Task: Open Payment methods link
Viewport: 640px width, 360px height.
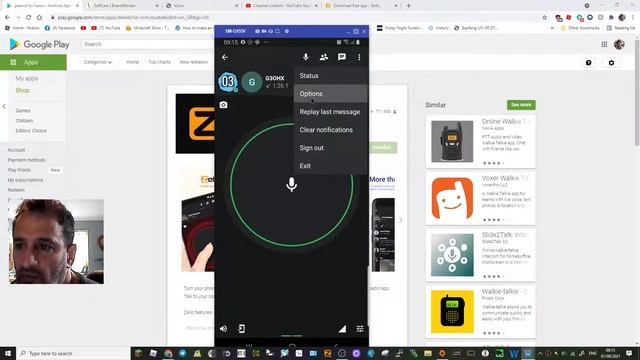Action: (x=27, y=160)
